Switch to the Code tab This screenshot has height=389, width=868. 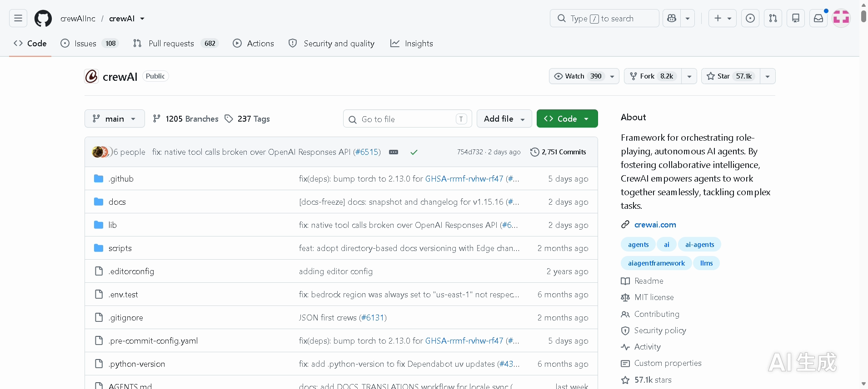point(30,44)
